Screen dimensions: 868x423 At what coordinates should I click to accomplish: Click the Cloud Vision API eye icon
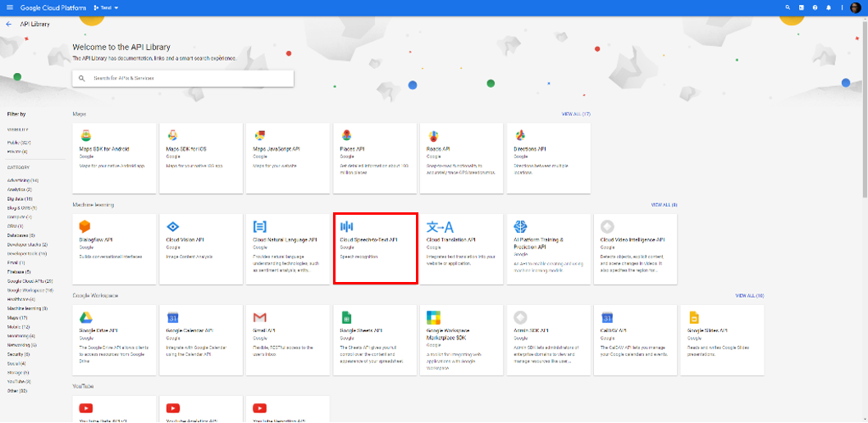coord(173,226)
